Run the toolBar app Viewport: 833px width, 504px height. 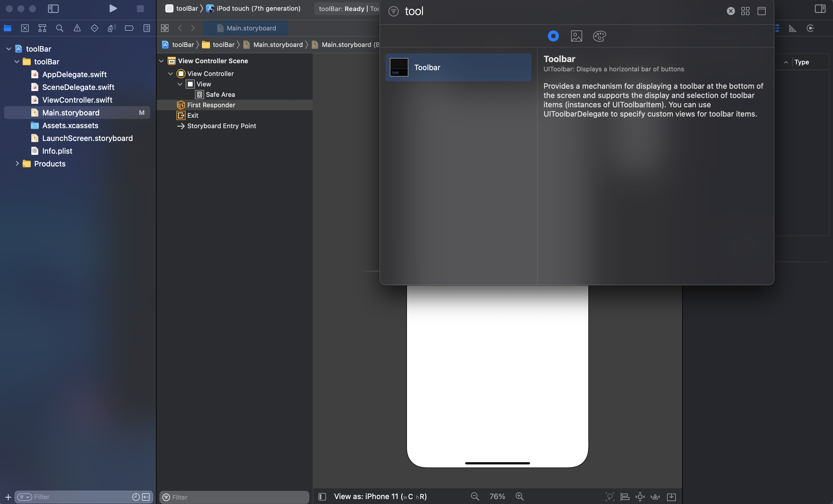pyautogui.click(x=113, y=8)
